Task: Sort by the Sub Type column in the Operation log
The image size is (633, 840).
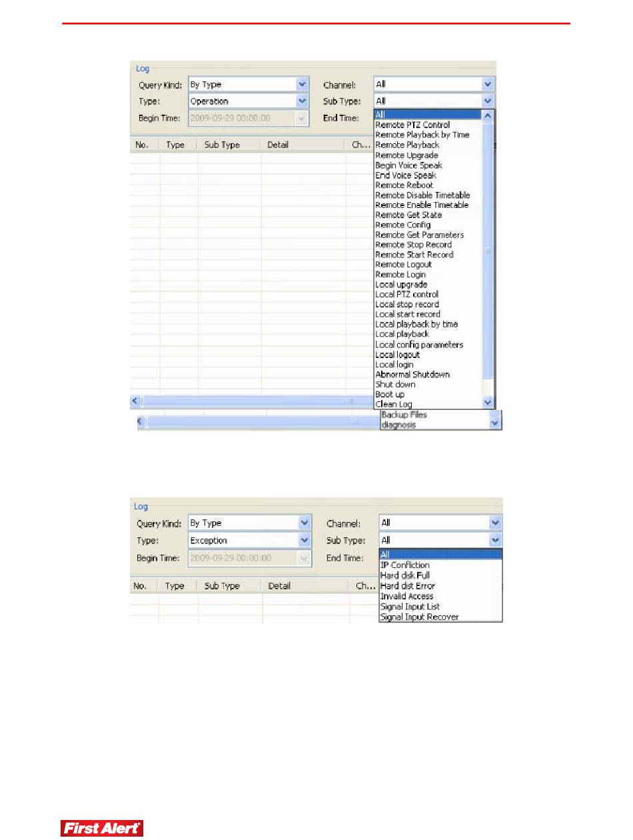Action: point(230,145)
